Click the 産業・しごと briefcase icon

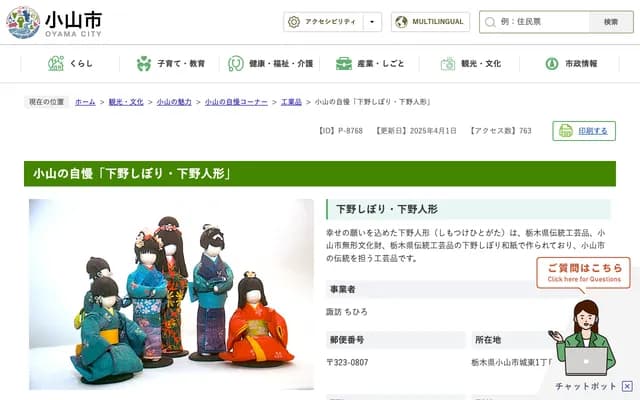tap(344, 64)
